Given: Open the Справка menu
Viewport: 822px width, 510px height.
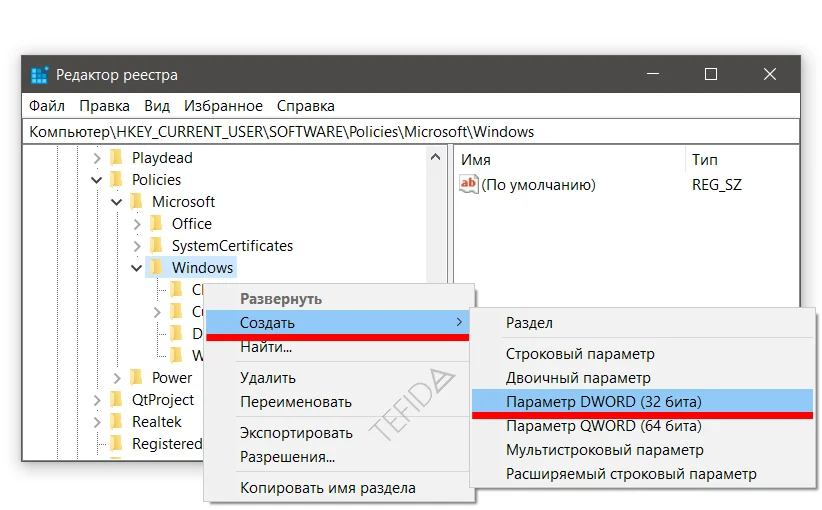Looking at the screenshot, I should click(306, 106).
